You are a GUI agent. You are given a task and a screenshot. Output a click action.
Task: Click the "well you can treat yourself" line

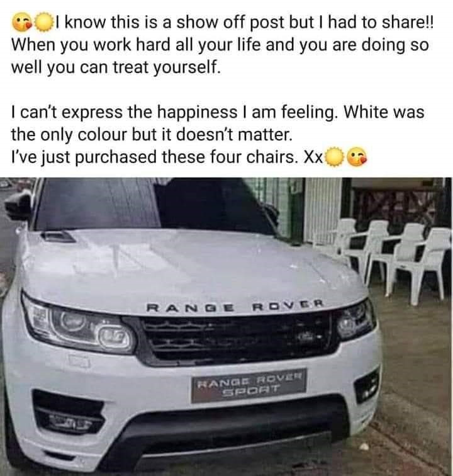116,68
